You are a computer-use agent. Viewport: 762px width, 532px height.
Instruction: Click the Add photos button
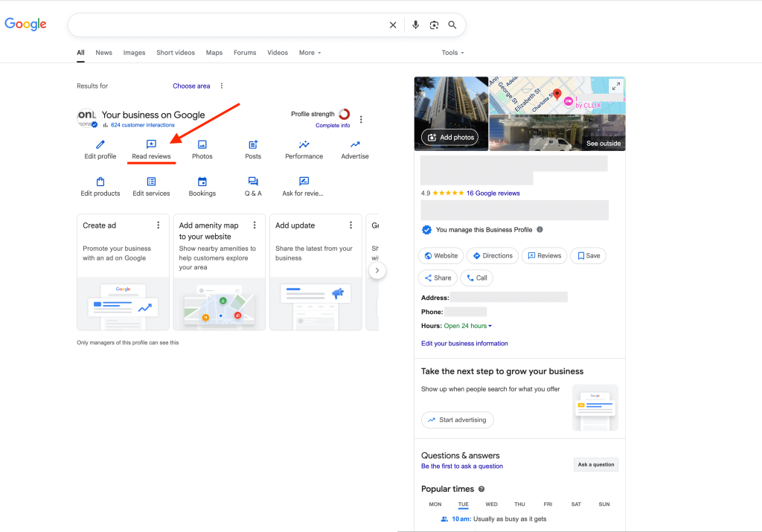click(x=449, y=138)
